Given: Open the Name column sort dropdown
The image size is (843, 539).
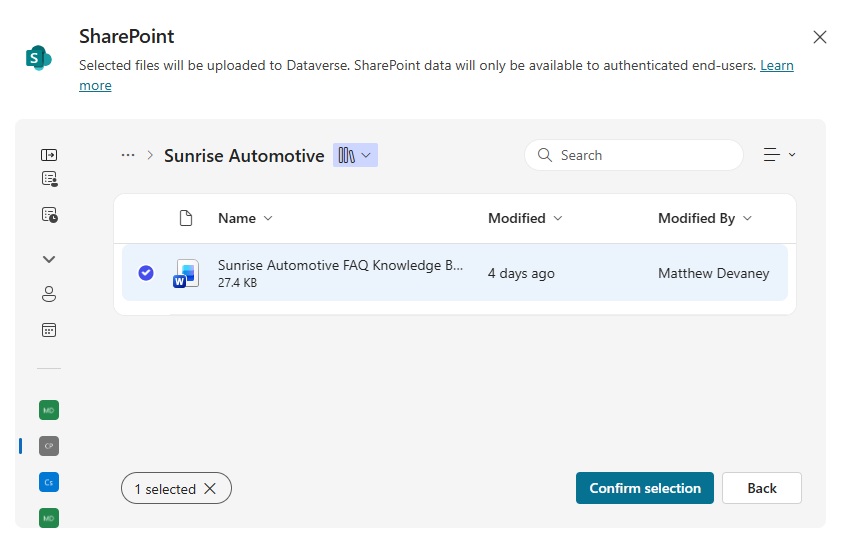Looking at the screenshot, I should tap(245, 218).
